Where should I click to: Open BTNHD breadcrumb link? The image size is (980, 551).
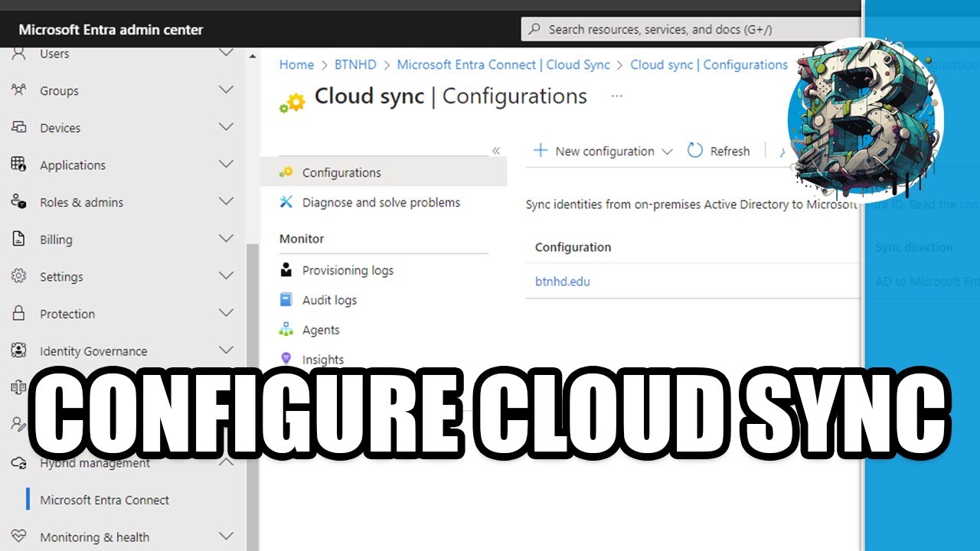click(355, 64)
